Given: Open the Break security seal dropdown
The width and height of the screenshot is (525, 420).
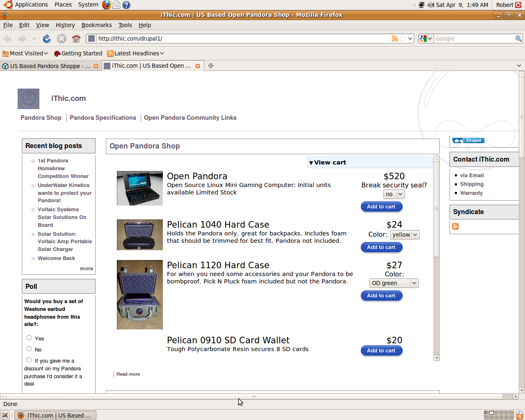Looking at the screenshot, I should [x=394, y=194].
